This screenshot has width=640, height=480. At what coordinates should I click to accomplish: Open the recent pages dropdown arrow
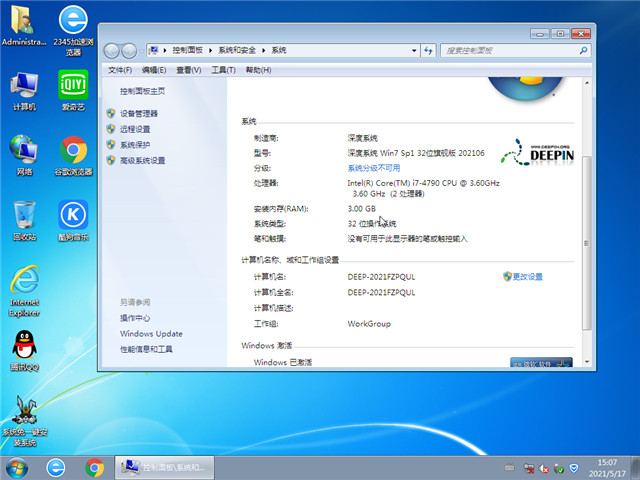tap(141, 51)
